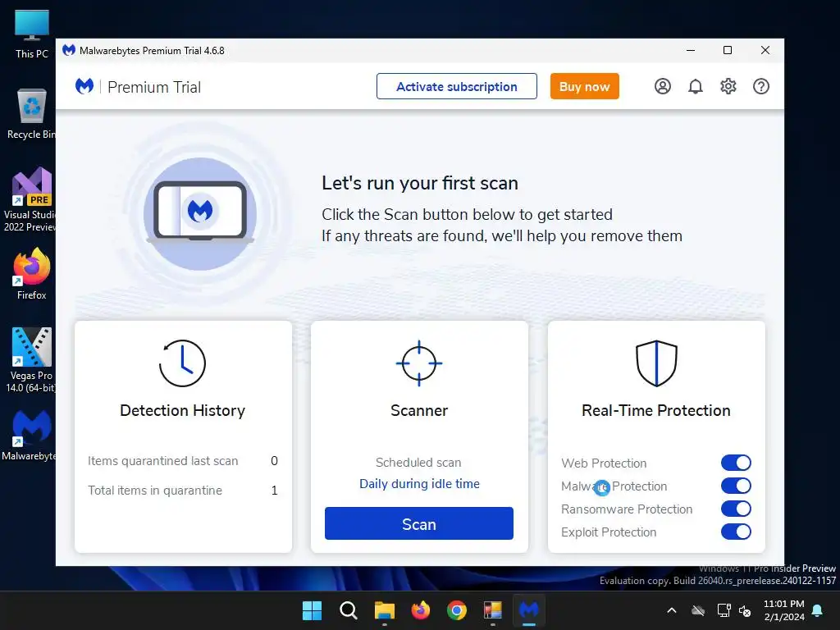Screen dimensions: 840x630
Task: Click the Web Protection label
Action: [x=604, y=463]
